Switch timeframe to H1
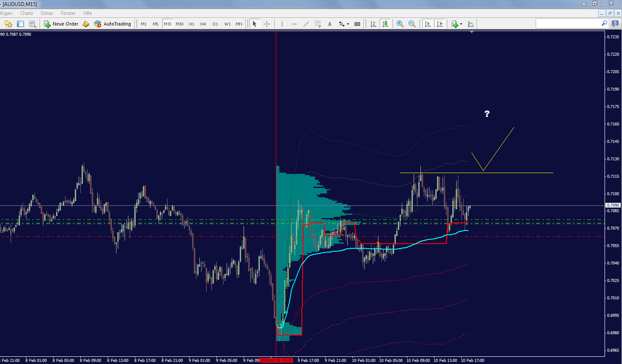 point(191,24)
